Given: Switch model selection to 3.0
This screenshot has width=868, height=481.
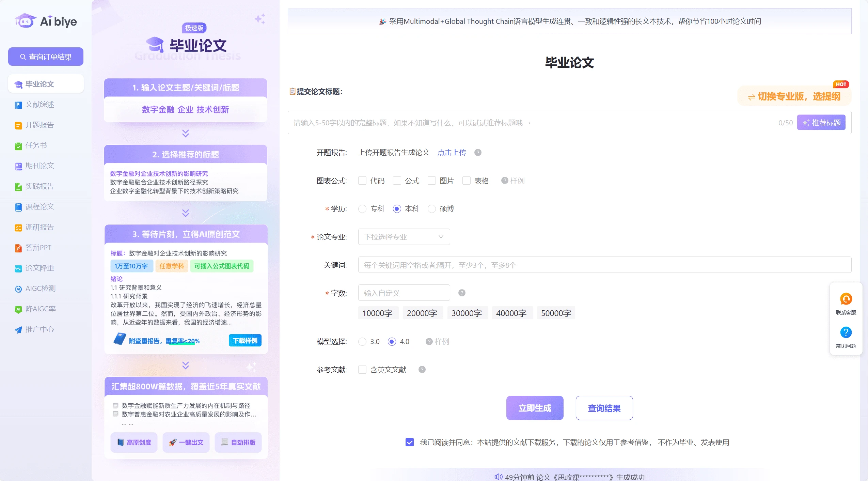Looking at the screenshot, I should 362,341.
